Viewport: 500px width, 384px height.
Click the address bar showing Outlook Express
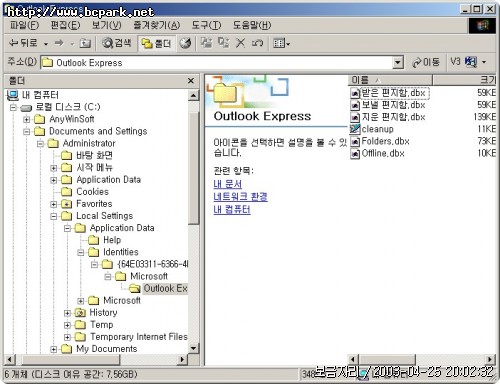tap(217, 62)
